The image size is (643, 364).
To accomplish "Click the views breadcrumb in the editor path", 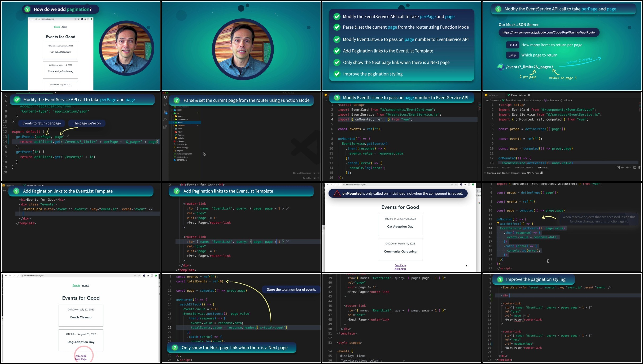I will [495, 100].
